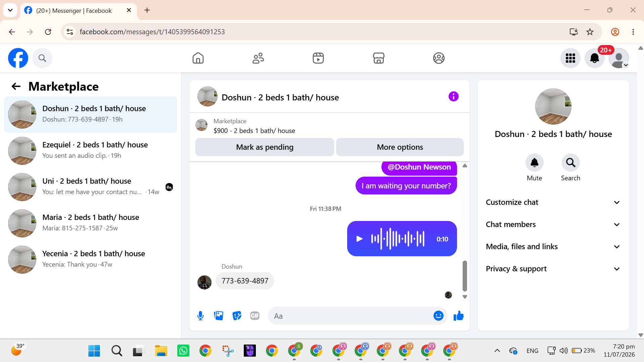Screen dimensions: 644x362
Task: Click the chat scrollbar thumb
Action: (x=465, y=276)
